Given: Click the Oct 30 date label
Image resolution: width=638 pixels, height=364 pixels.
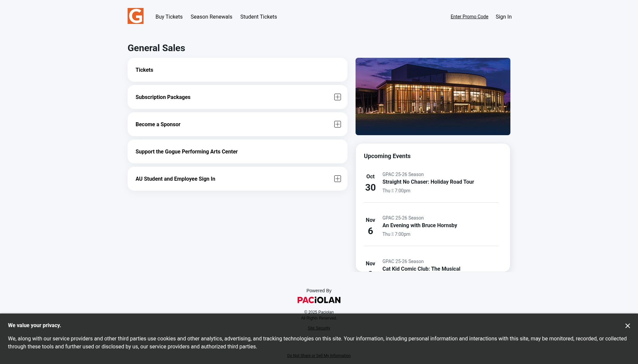Looking at the screenshot, I should [371, 183].
